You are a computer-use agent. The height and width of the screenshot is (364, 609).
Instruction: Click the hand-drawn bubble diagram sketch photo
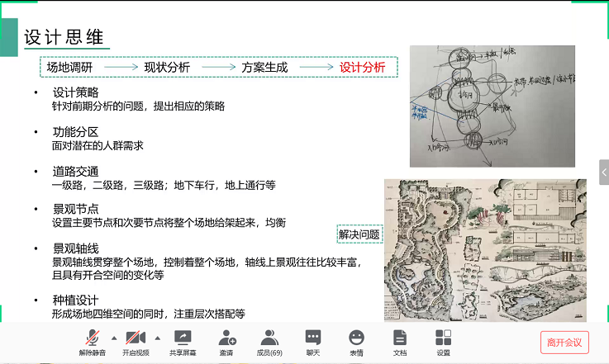point(492,106)
